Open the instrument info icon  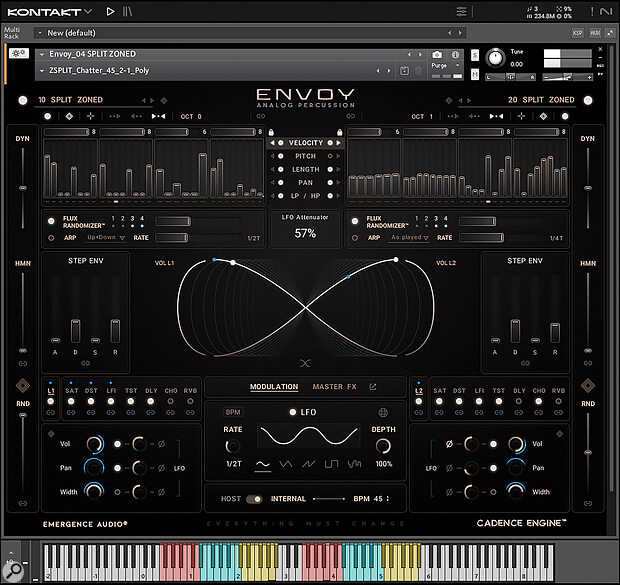(456, 55)
